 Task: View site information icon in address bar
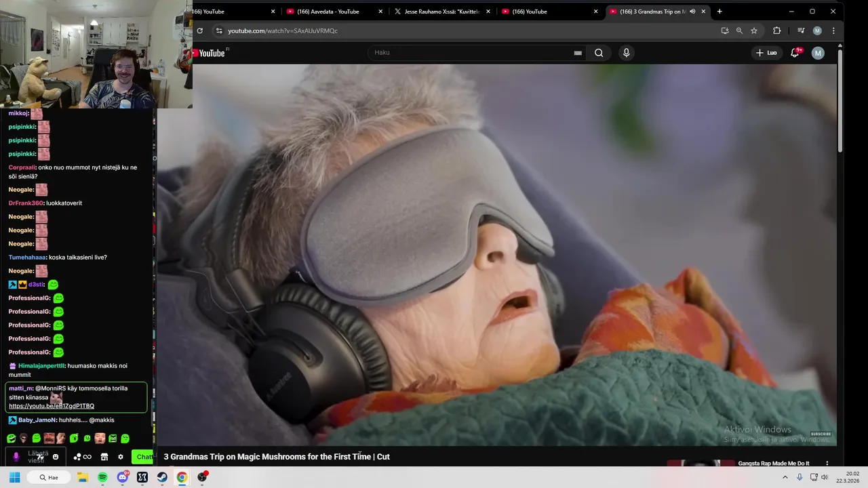coord(218,30)
